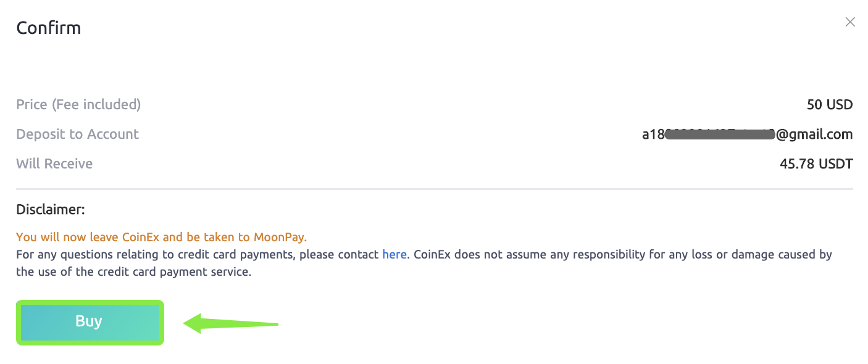Image resolution: width=868 pixels, height=364 pixels.
Task: Select the masked gmail deposit address
Action: click(747, 134)
